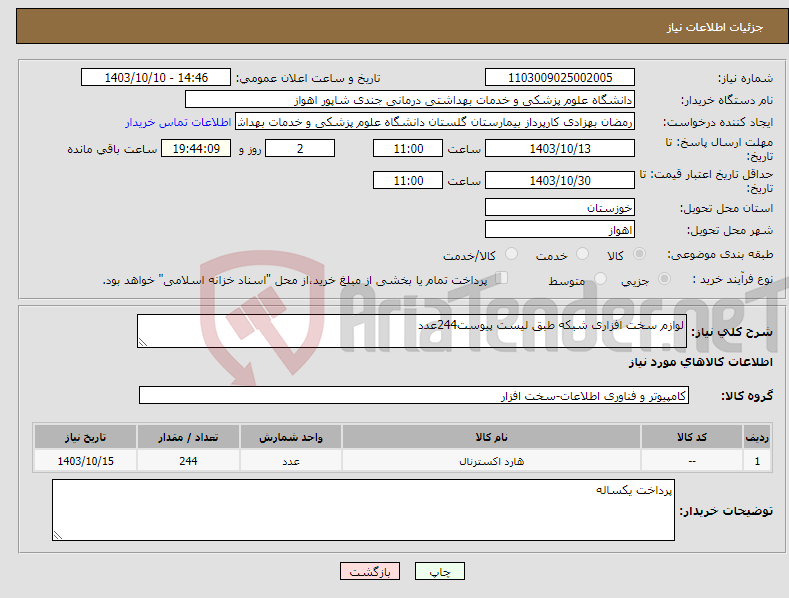Viewport: 789px width, 598px height.
Task: Click the چاپ print button
Action: pos(440,571)
